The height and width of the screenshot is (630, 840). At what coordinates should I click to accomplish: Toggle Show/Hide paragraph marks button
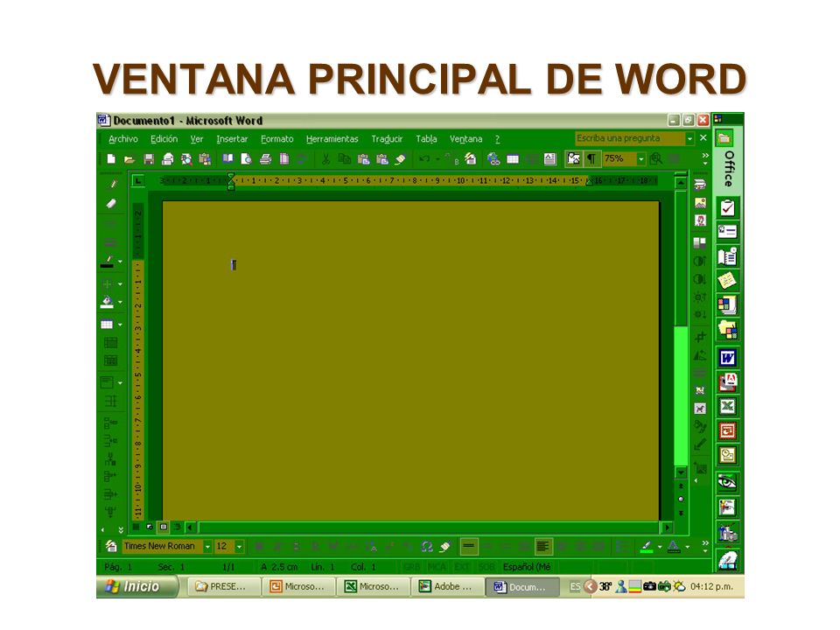pos(591,158)
